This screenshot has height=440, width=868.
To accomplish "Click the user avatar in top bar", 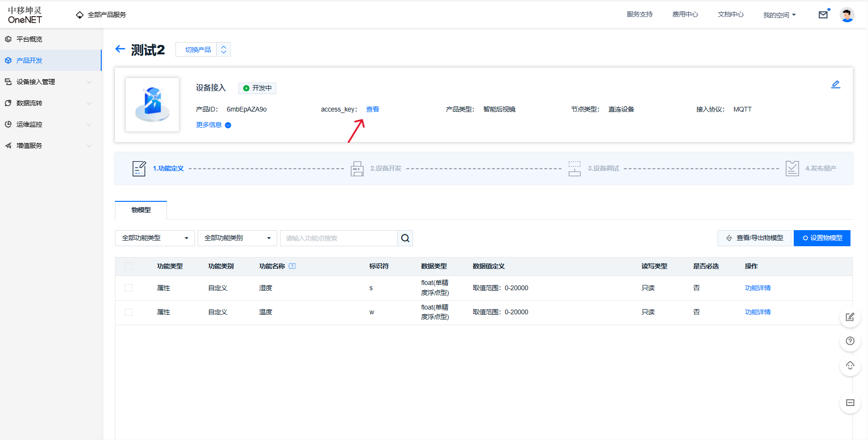I will coord(846,15).
